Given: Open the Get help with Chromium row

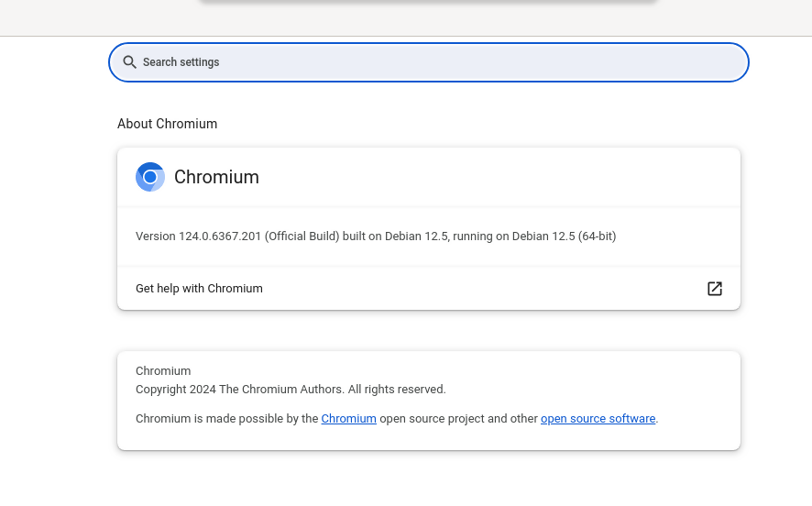Looking at the screenshot, I should pyautogui.click(x=429, y=289).
